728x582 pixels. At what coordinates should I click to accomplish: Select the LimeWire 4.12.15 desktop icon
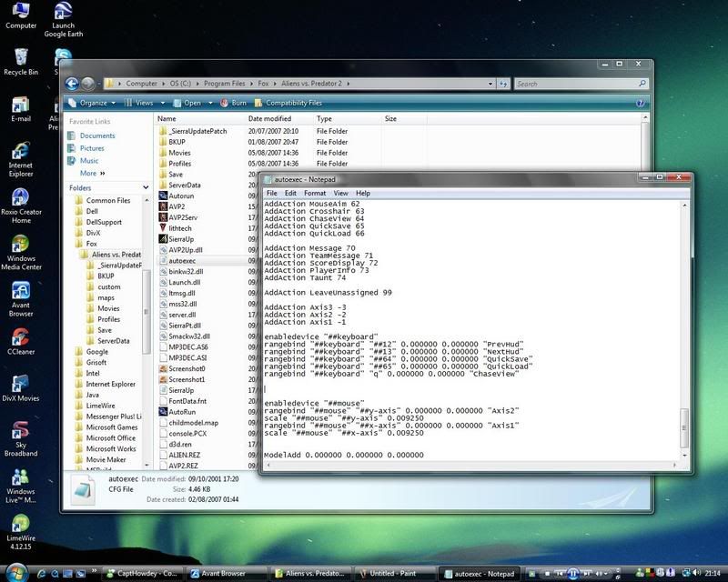[x=21, y=532]
